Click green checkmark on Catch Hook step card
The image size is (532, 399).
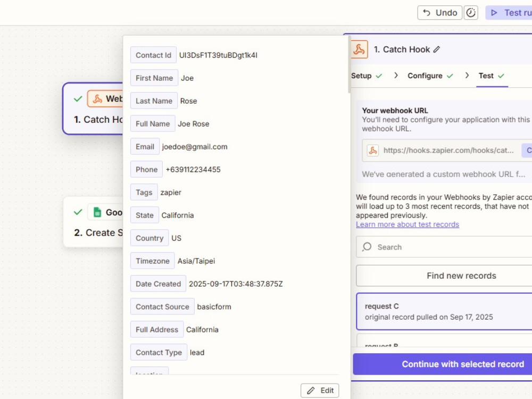pos(78,99)
